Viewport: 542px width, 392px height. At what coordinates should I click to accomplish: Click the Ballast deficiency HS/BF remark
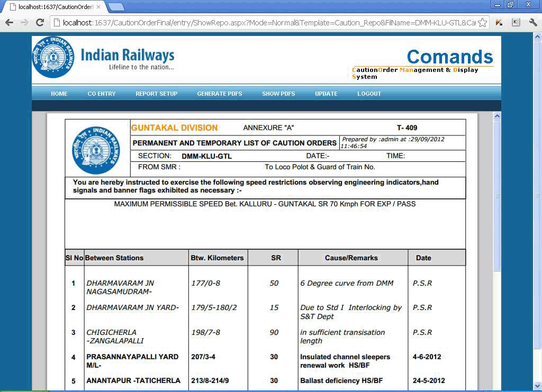[341, 380]
